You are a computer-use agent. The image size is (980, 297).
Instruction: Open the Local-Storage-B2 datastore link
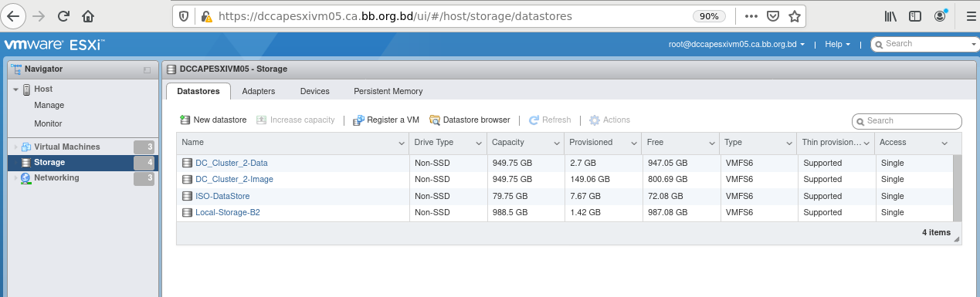pos(228,213)
